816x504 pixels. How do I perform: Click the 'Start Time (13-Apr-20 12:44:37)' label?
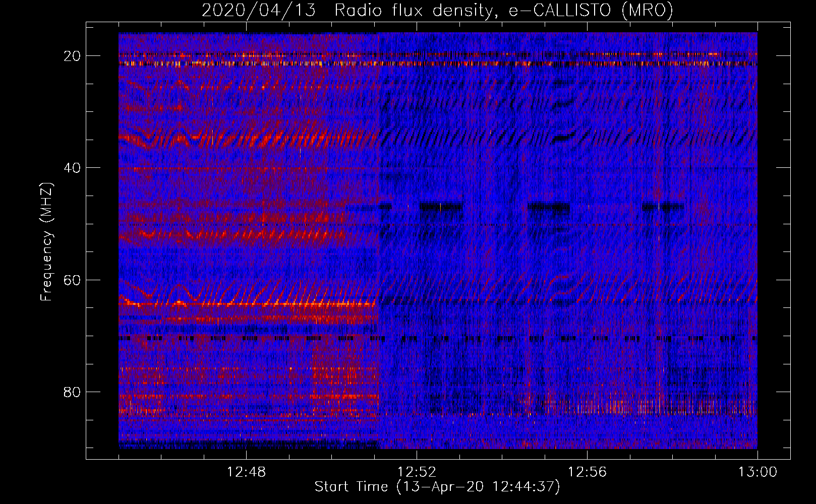(x=437, y=487)
